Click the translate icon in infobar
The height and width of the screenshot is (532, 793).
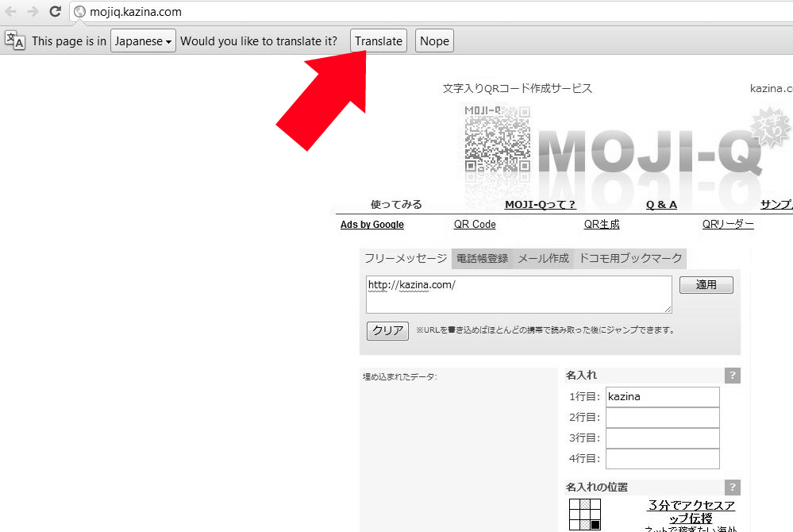click(x=15, y=40)
